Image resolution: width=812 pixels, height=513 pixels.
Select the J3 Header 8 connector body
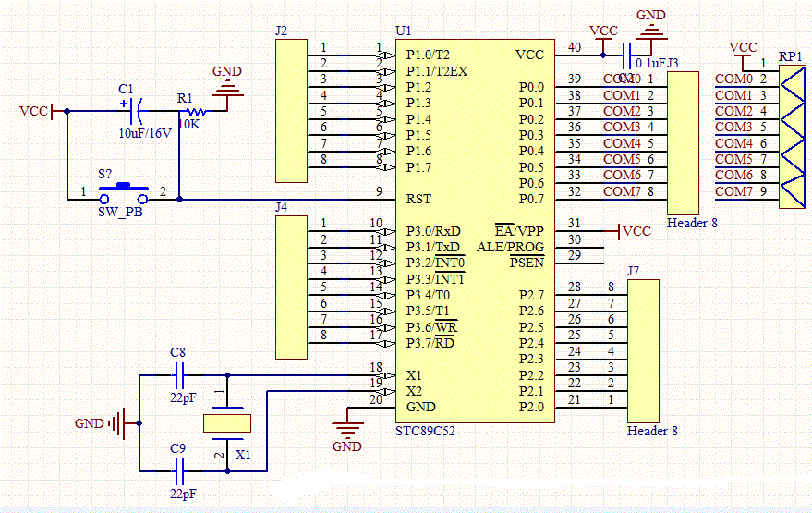pos(684,143)
